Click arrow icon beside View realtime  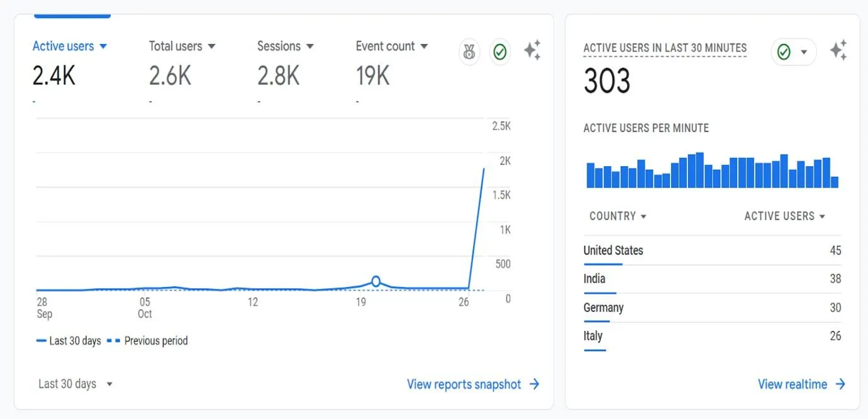point(840,384)
